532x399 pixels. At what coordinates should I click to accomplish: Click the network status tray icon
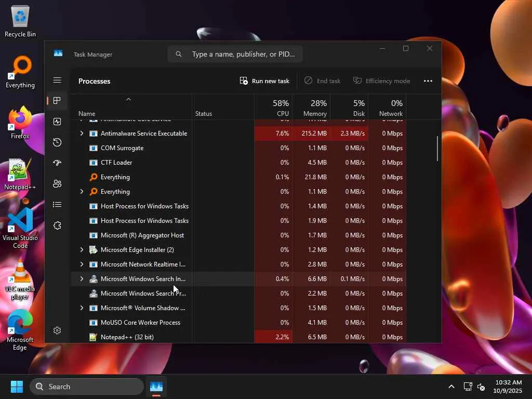pyautogui.click(x=468, y=387)
